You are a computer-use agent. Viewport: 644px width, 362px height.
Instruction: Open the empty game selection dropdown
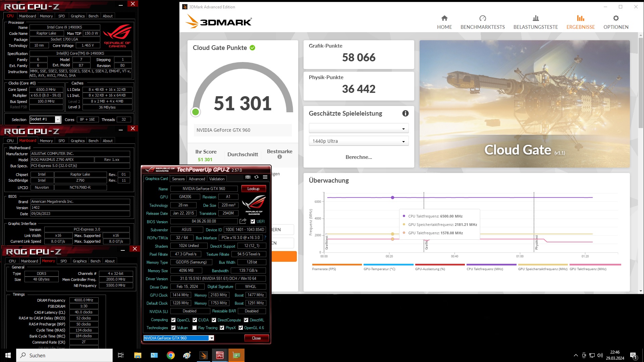(x=359, y=128)
